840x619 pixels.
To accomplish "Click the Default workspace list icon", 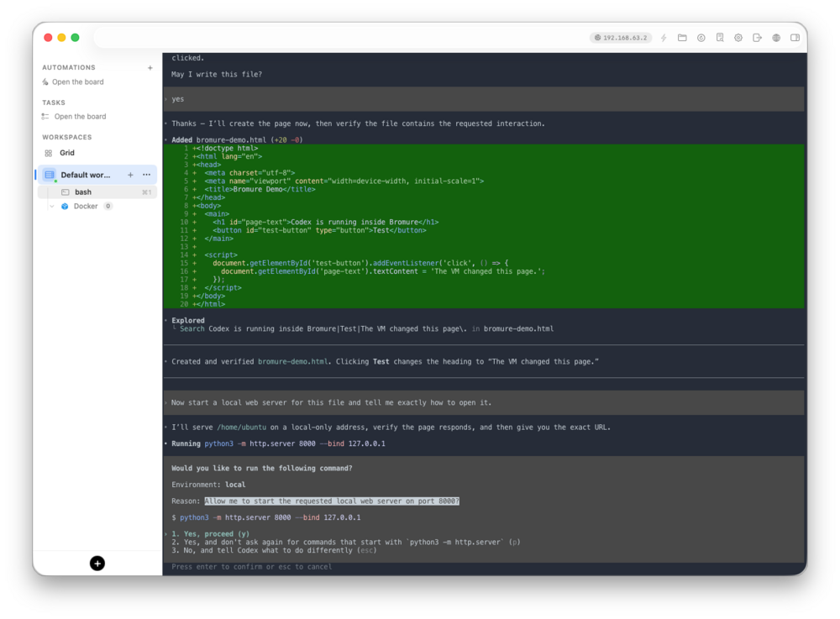I will click(50, 175).
